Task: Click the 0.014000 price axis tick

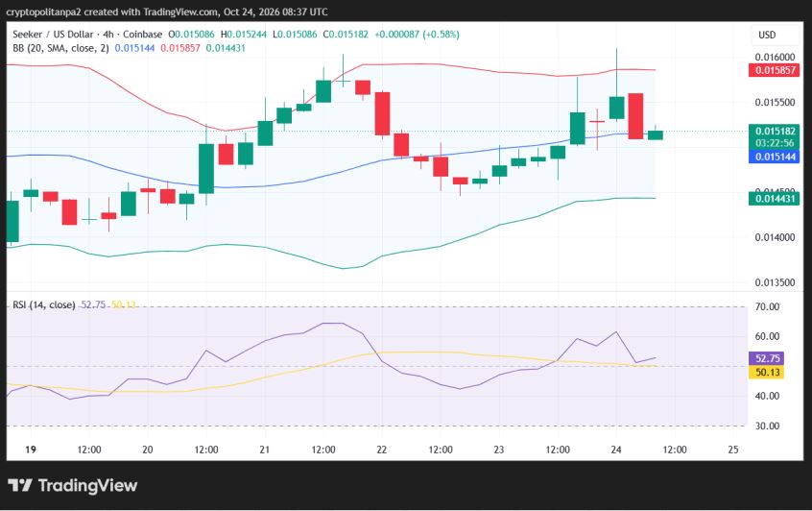Action: [775, 237]
